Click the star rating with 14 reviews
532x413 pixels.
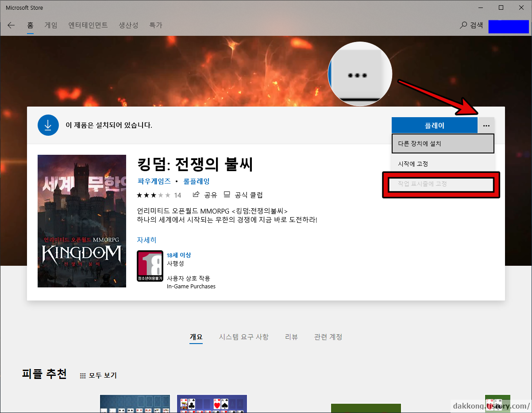[159, 195]
